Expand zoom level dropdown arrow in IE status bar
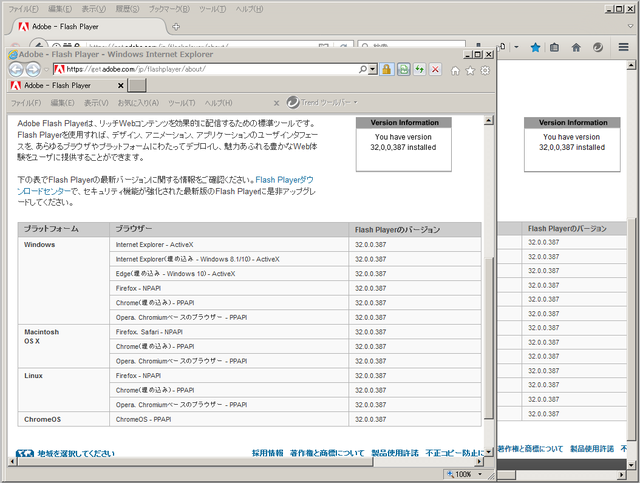The width and height of the screenshot is (640, 483). pyautogui.click(x=480, y=474)
